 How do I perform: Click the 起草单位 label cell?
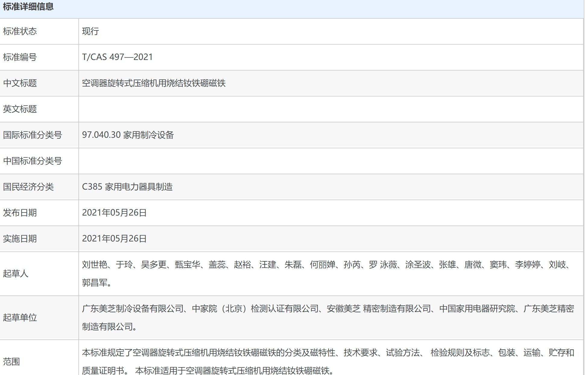[x=20, y=318]
